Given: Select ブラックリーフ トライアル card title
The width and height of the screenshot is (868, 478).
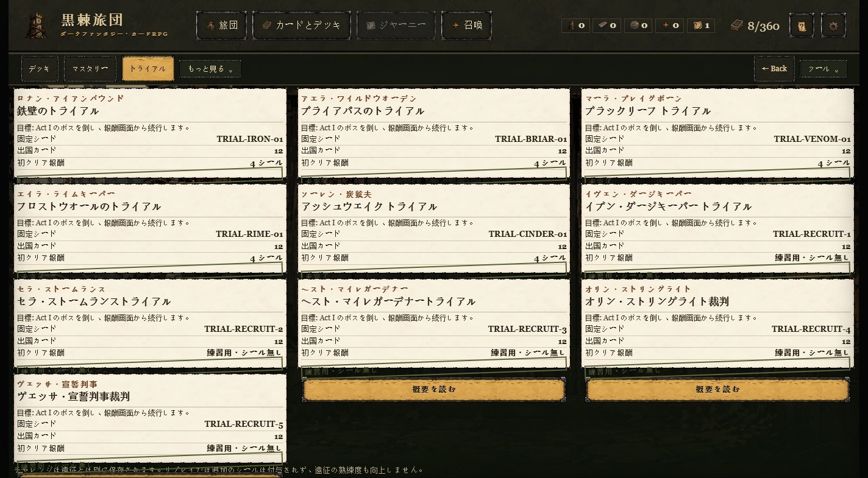Looking at the screenshot, I should point(648,111).
